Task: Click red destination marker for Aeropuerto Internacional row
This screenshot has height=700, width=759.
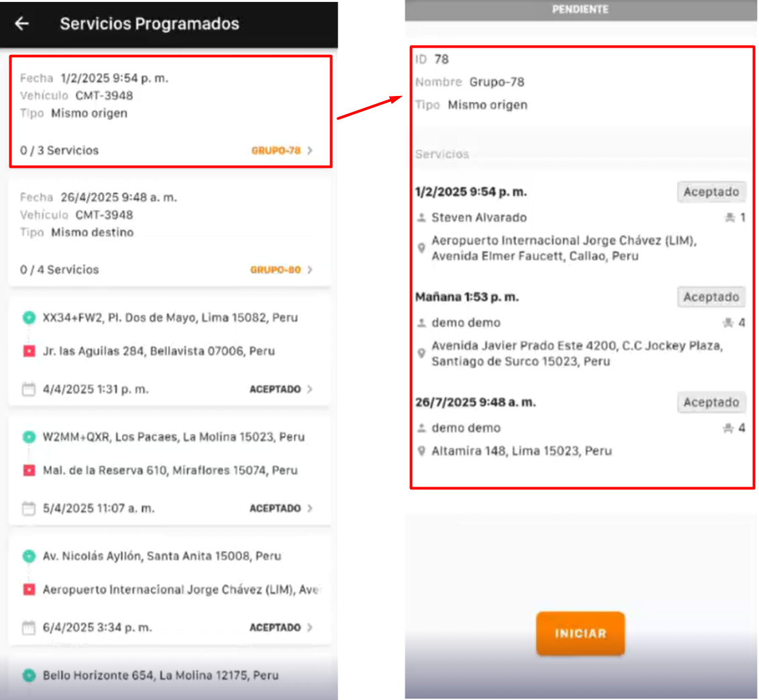Action: [29, 590]
